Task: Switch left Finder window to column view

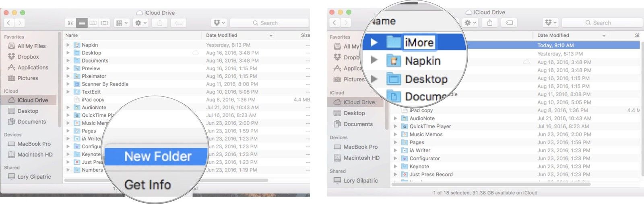Action: 93,23
